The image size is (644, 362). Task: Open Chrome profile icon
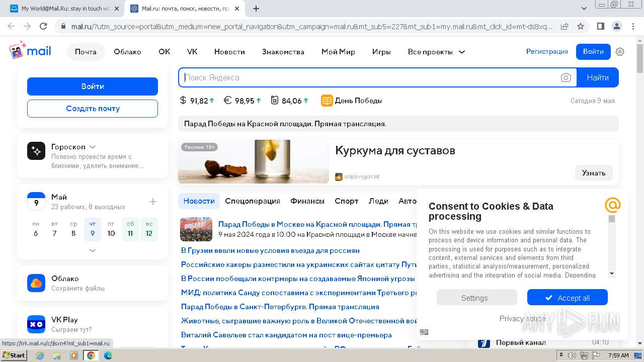point(616,26)
